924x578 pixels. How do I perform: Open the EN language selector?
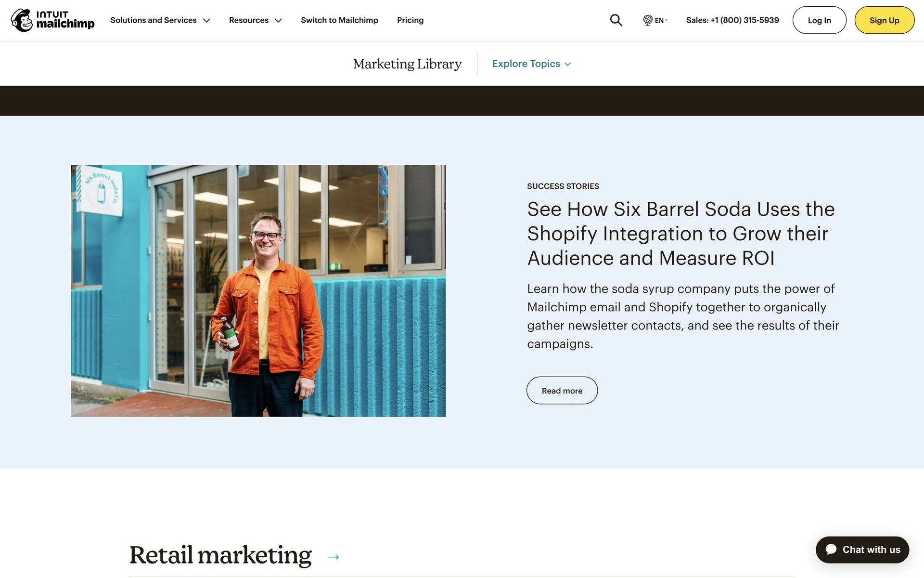pos(660,20)
